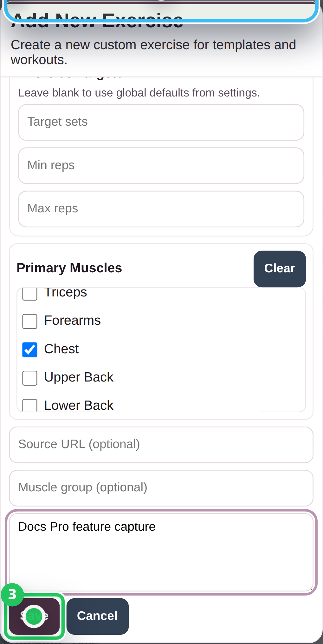
Task: Check the Lower Back muscle checkbox
Action: tap(29, 405)
